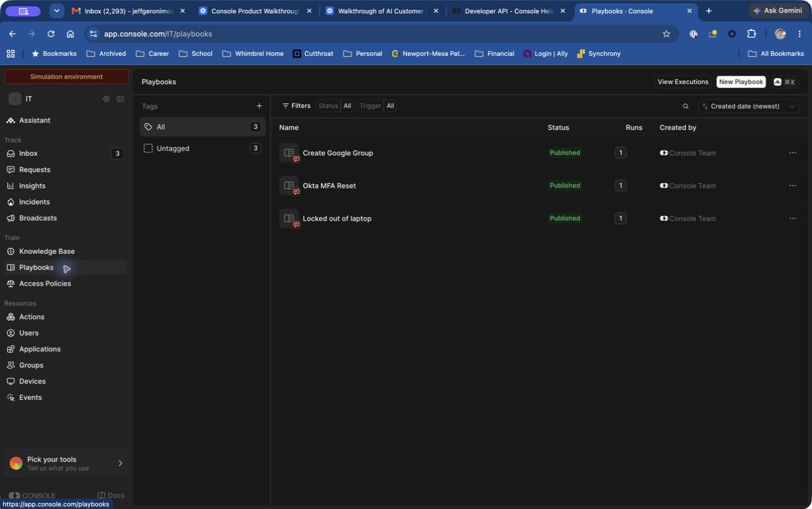Expand the Pick your tools card

[66, 463]
